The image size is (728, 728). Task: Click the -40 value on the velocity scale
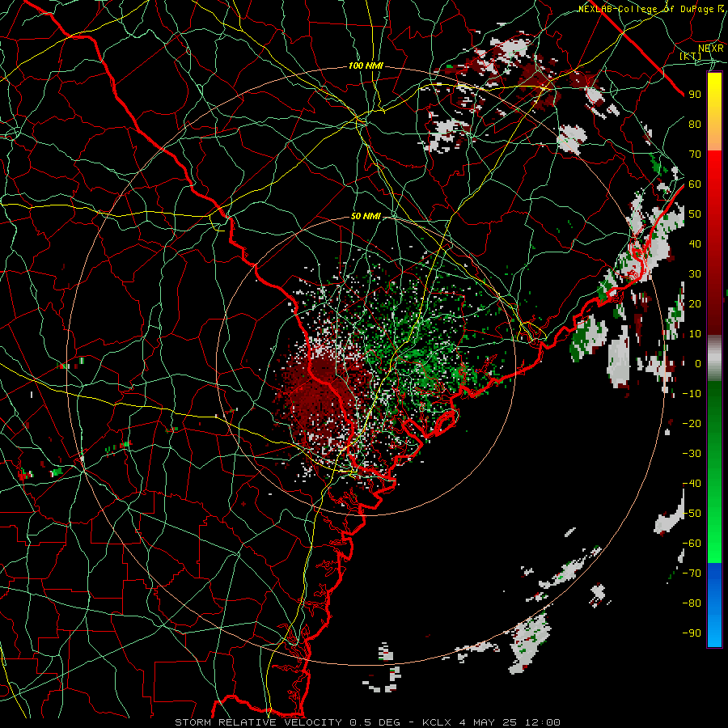[x=692, y=484]
